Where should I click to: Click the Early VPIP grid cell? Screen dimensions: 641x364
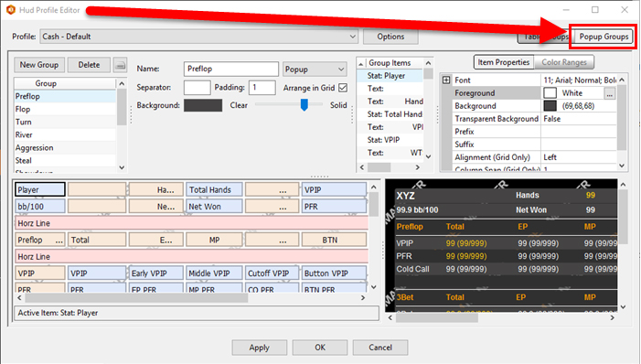(x=155, y=273)
